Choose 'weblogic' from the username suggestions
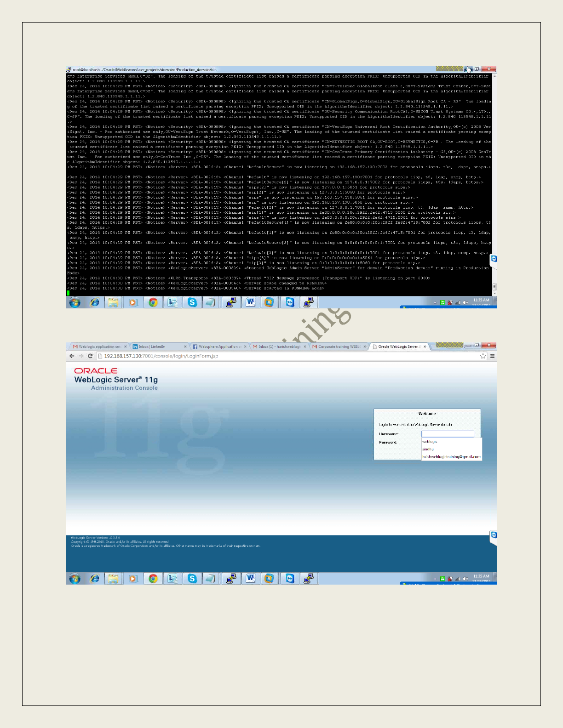Viewport: 563px width, 728px height. click(x=451, y=441)
